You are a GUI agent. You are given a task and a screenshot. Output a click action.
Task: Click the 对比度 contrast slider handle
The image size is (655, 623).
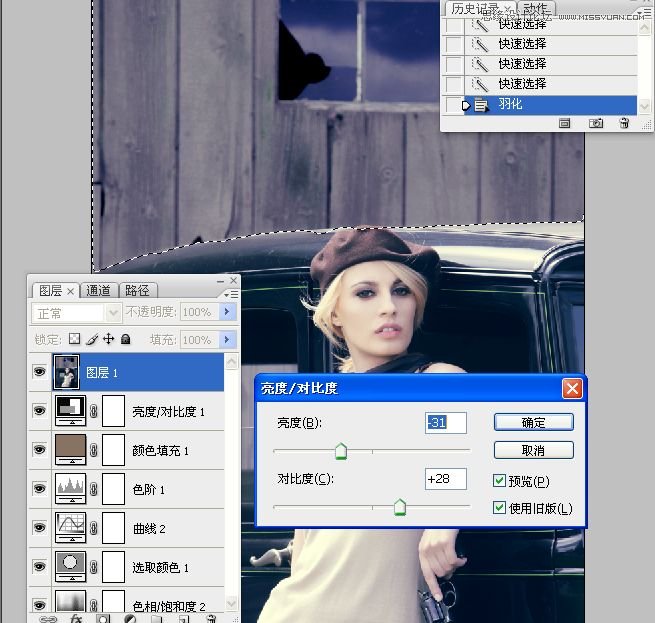tap(400, 508)
